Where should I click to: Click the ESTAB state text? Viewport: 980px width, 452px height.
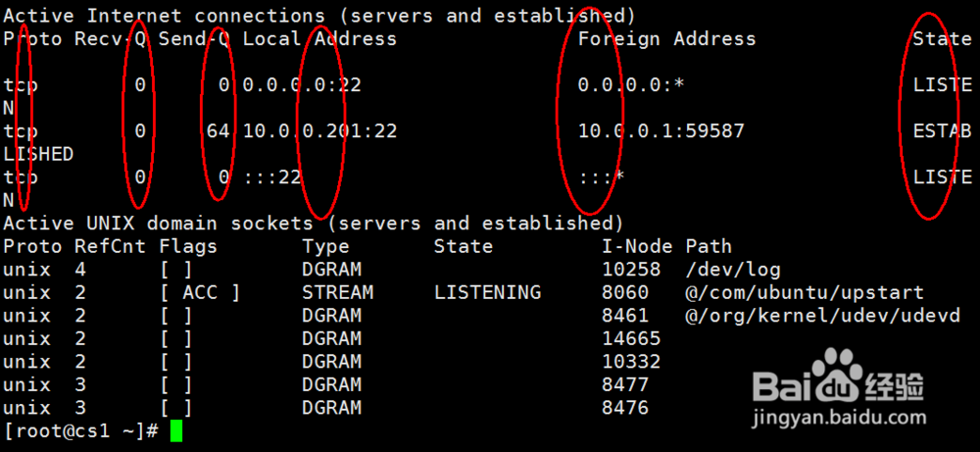[943, 131]
